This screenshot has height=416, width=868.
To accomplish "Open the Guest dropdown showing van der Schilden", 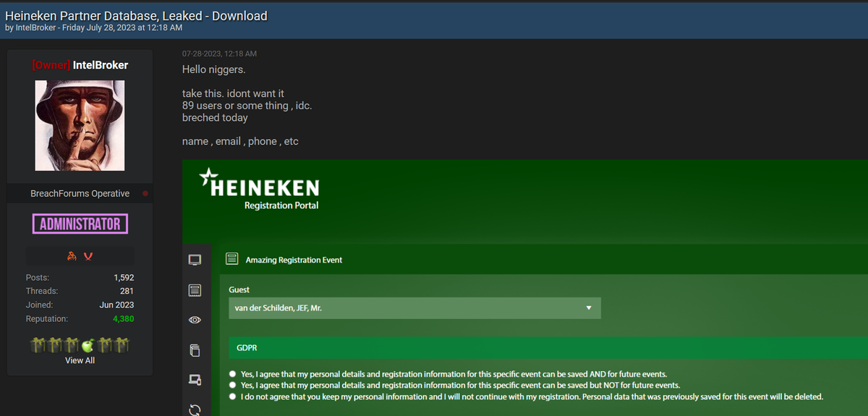I will [414, 308].
